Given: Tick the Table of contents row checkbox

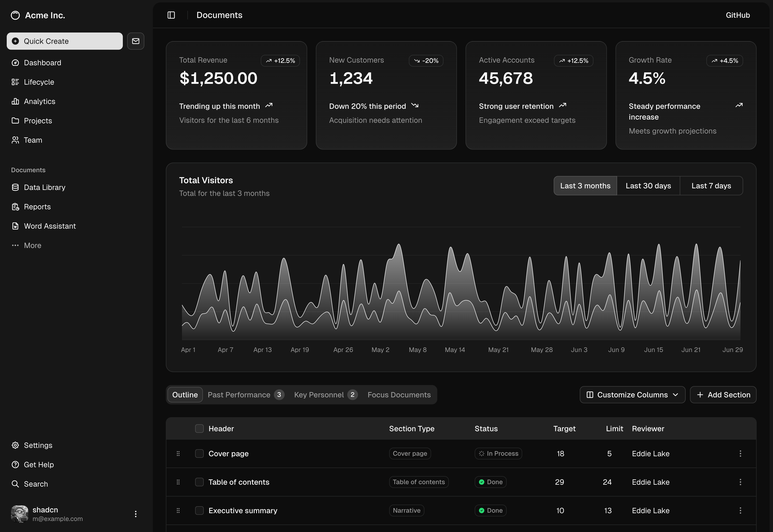Looking at the screenshot, I should (x=199, y=482).
